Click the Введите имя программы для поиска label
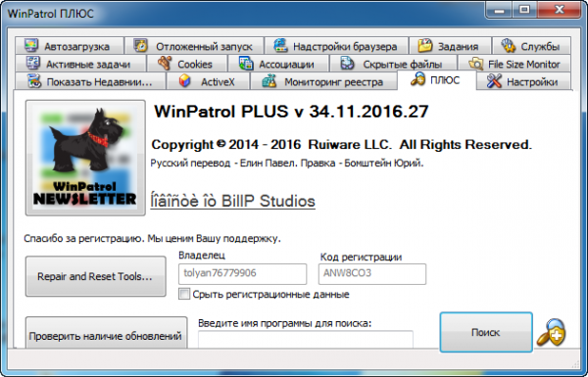The height and width of the screenshot is (377, 588). pyautogui.click(x=284, y=323)
